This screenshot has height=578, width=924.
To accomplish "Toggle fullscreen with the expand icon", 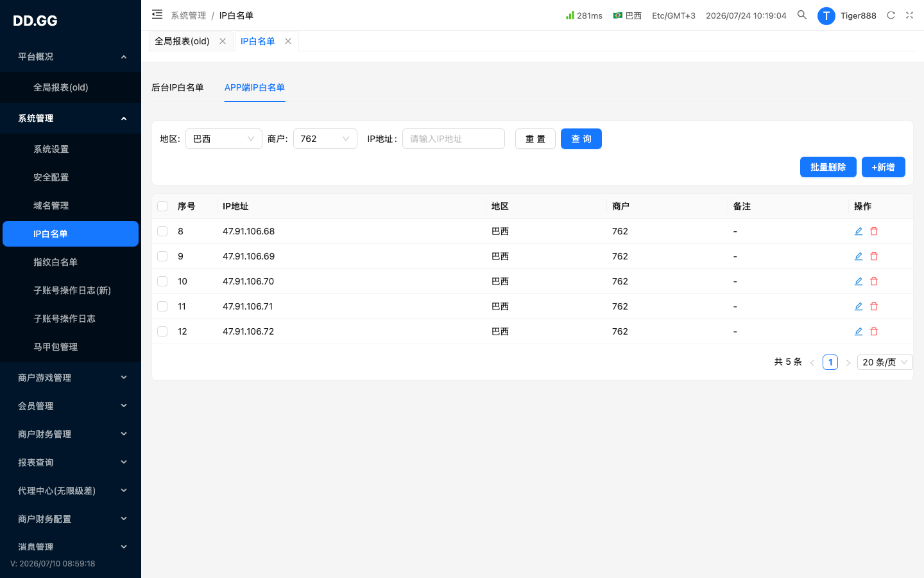I will click(x=909, y=15).
